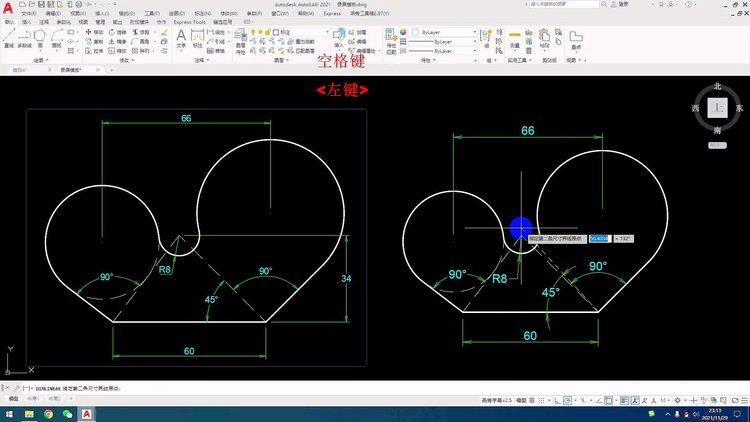Click the Stretch (拉伸) tool

pos(94,51)
